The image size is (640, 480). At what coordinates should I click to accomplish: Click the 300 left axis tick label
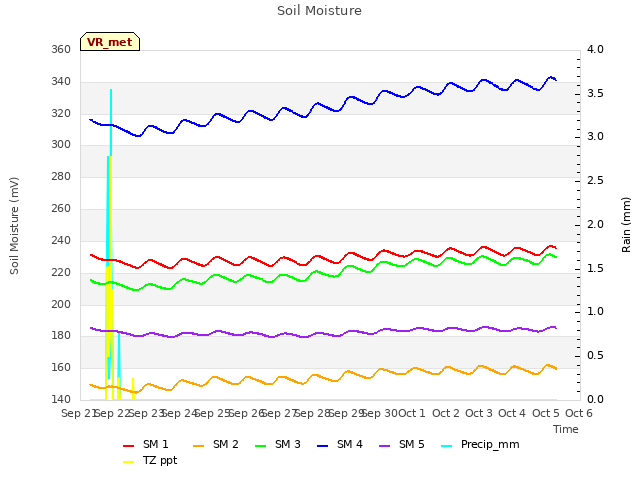(x=61, y=144)
